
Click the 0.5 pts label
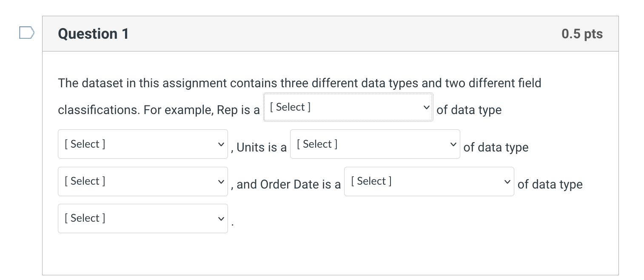[582, 34]
